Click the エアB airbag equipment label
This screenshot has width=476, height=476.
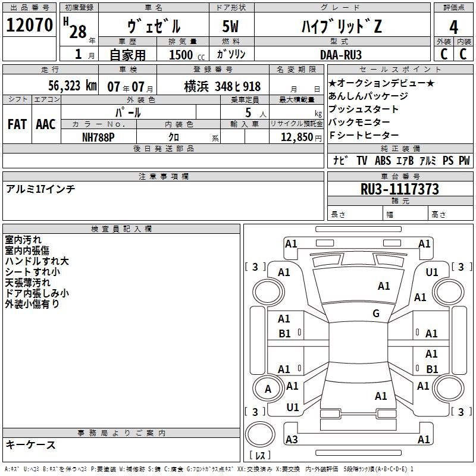(405, 161)
